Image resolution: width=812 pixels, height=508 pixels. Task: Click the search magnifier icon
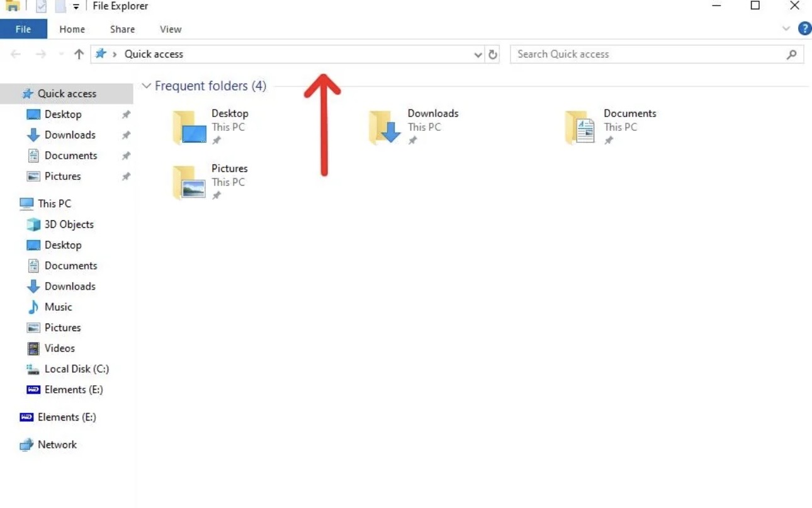[792, 55]
